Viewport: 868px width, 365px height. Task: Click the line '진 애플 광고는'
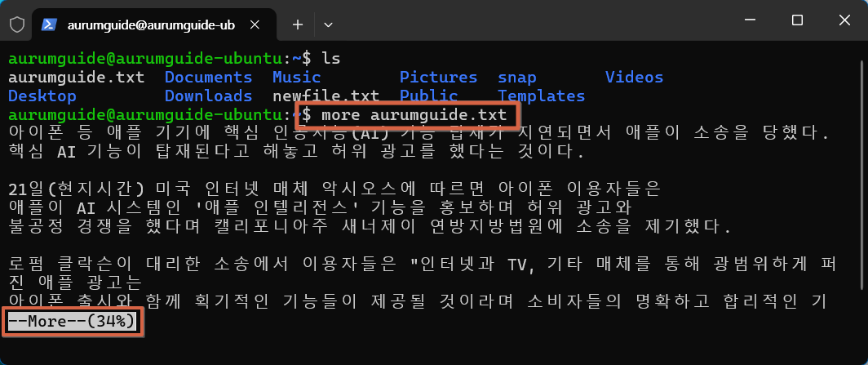pos(76,283)
